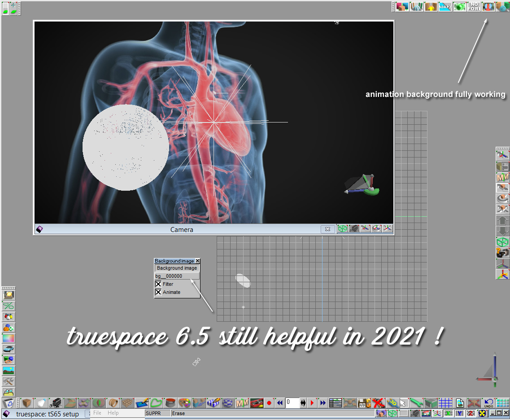Viewport: 510px width, 420px height.
Task: Click the blue car icon in left toolbar
Action: coord(9,349)
